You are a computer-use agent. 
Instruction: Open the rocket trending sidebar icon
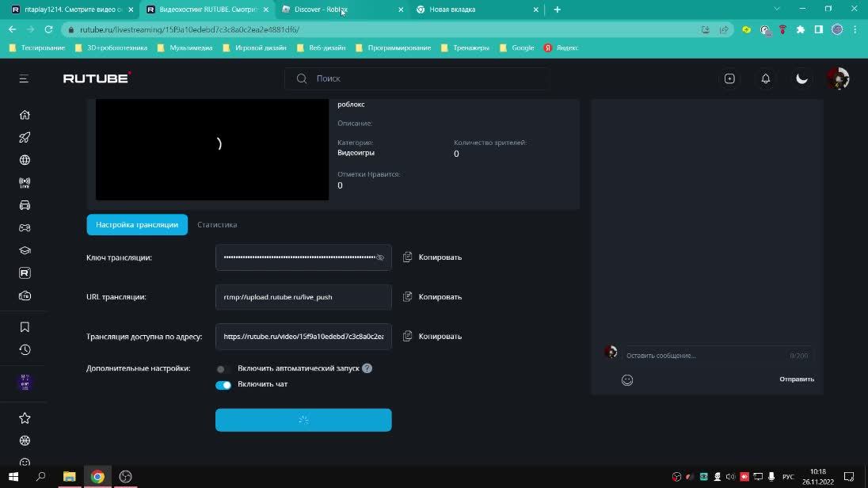click(x=25, y=137)
